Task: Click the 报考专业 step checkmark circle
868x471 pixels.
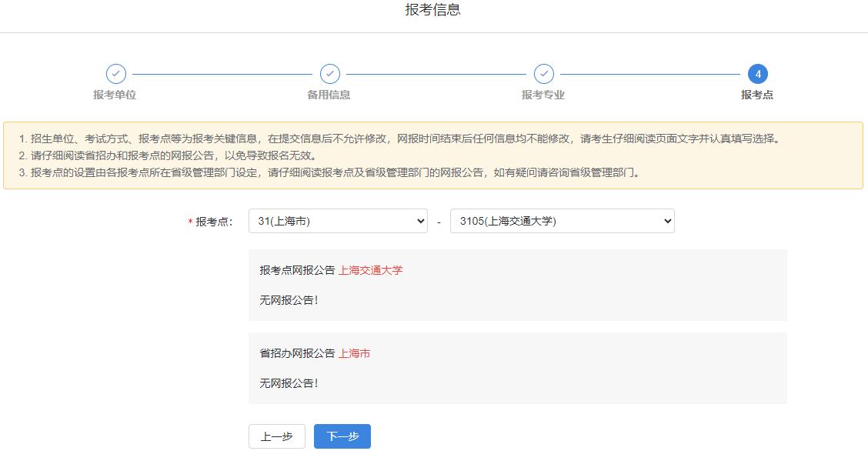Action: (x=543, y=74)
